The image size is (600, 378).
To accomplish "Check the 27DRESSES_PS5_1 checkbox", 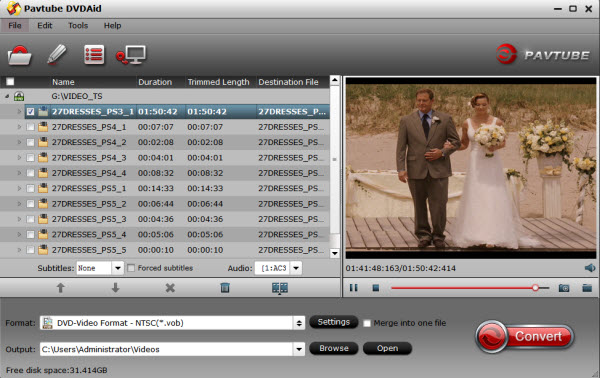I will (31, 188).
